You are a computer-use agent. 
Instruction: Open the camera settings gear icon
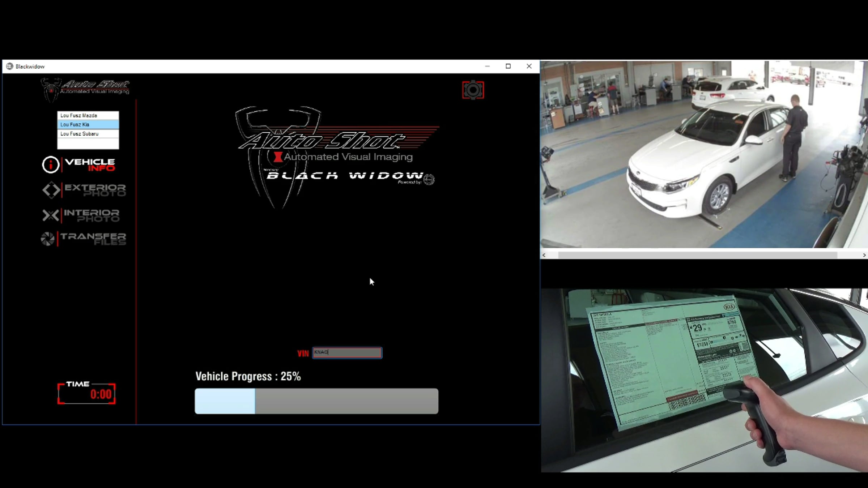click(473, 90)
